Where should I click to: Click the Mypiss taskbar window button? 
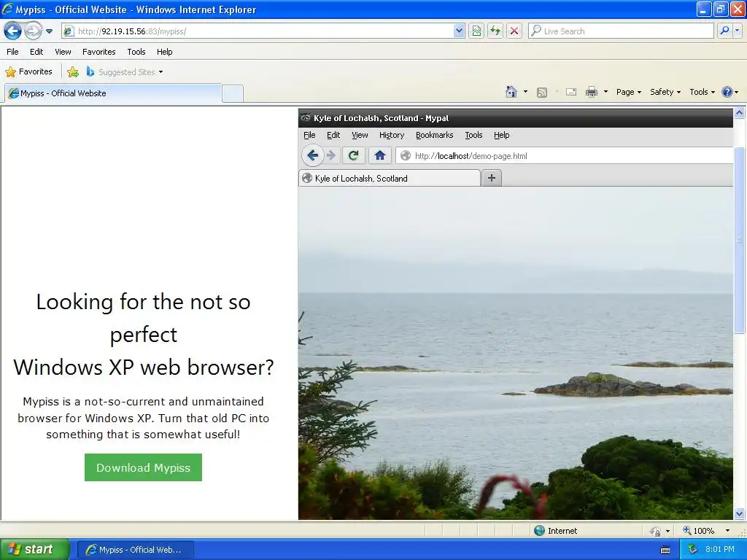click(135, 550)
